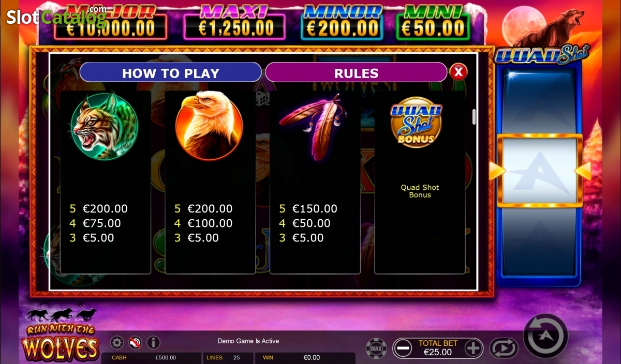Click the paytable vertical scrollbar handle
The height and width of the screenshot is (364, 621).
[474, 117]
